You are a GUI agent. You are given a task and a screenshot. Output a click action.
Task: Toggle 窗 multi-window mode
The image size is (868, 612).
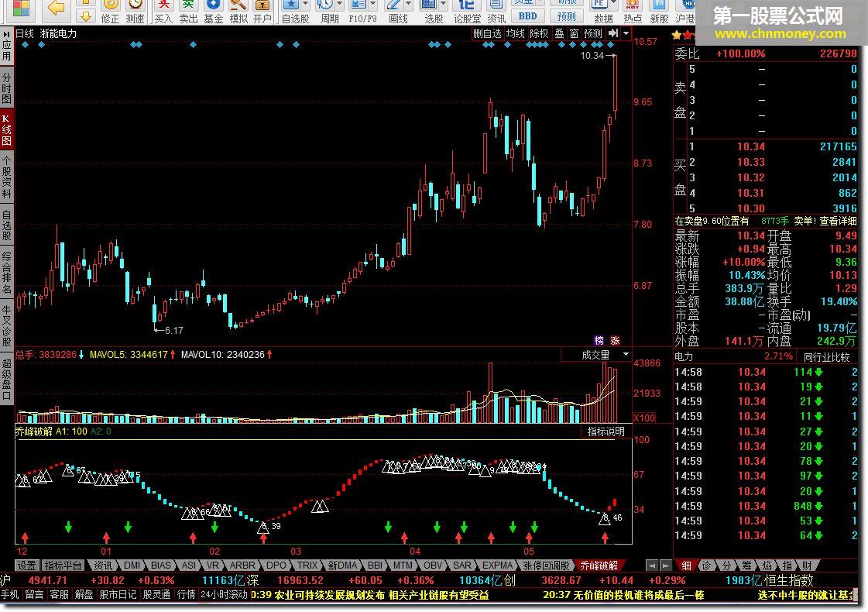(574, 33)
